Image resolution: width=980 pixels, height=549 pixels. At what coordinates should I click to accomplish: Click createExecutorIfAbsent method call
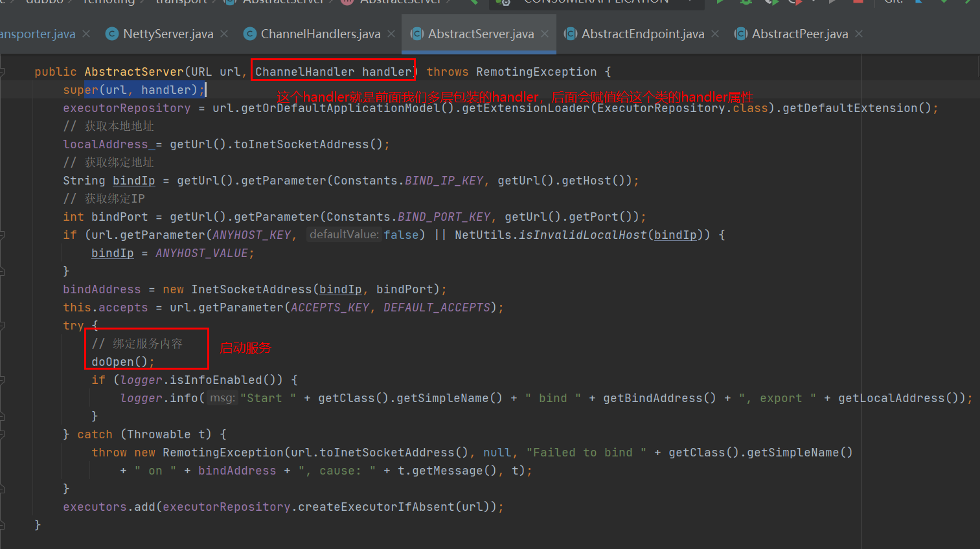(x=376, y=507)
